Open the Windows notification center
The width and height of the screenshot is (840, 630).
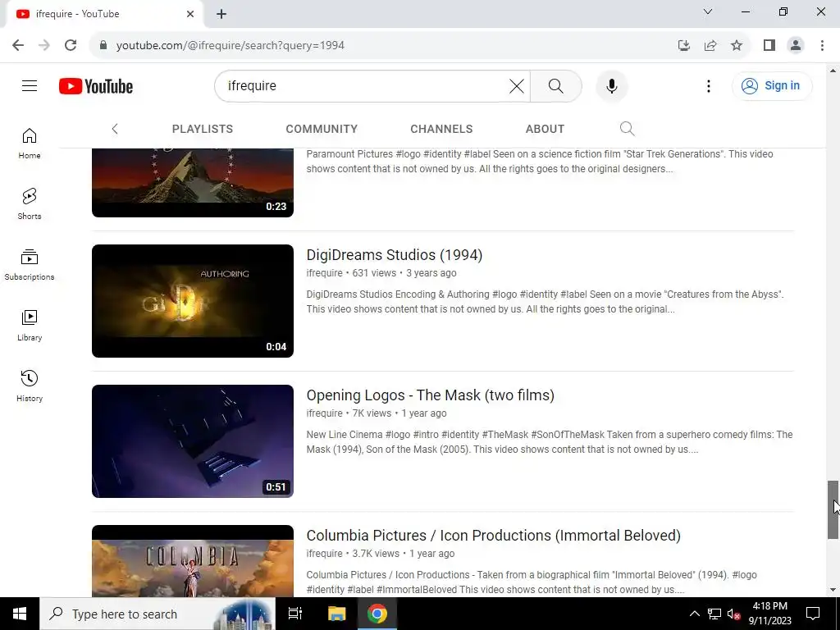[813, 614]
